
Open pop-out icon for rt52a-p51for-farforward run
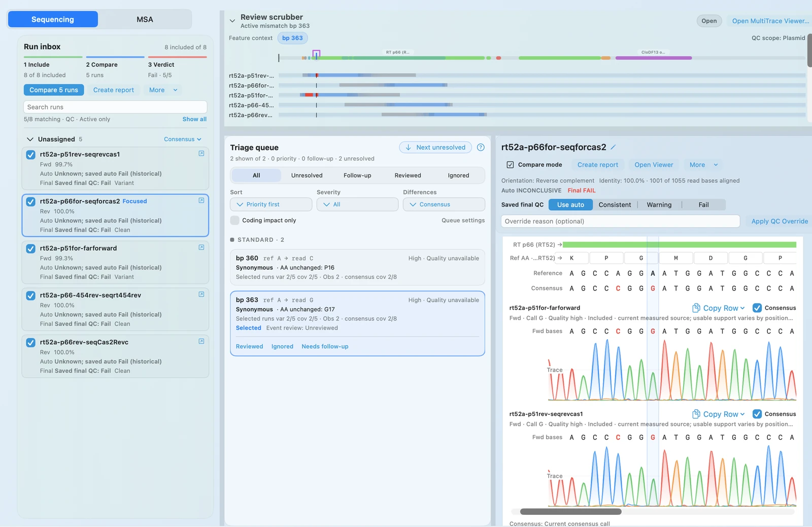pyautogui.click(x=201, y=247)
